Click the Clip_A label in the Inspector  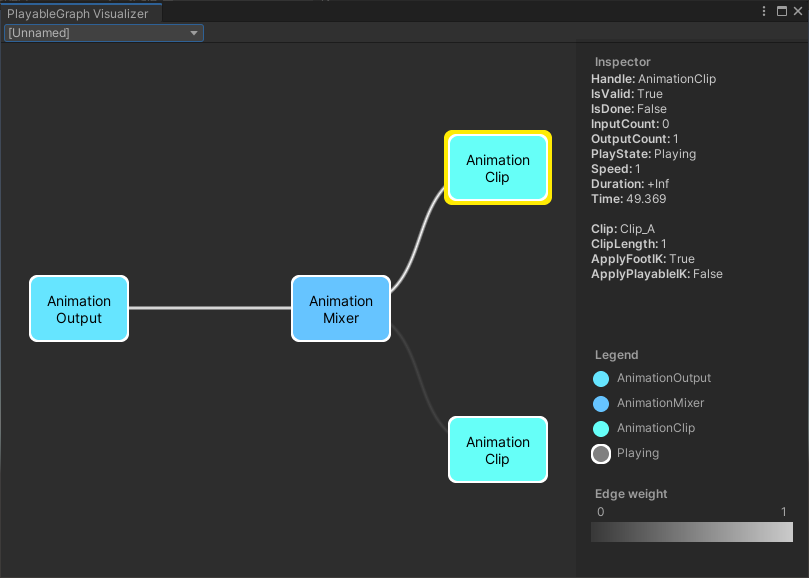[640, 228]
